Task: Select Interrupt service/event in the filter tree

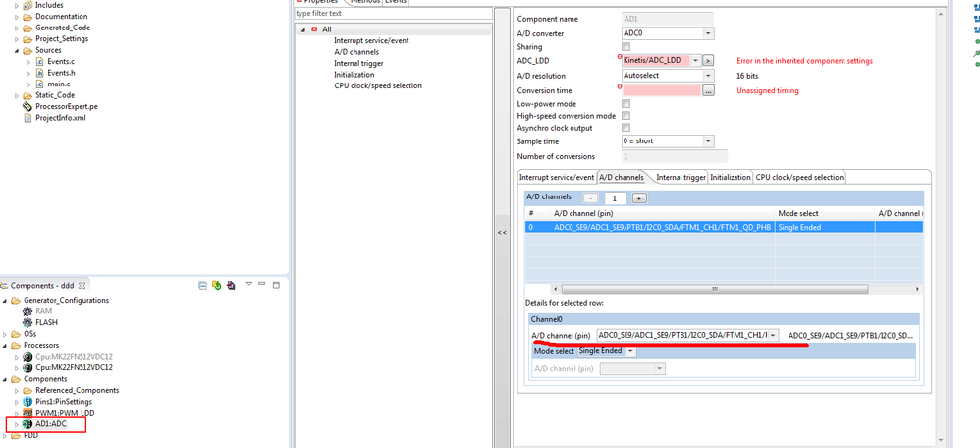Action: tap(371, 40)
